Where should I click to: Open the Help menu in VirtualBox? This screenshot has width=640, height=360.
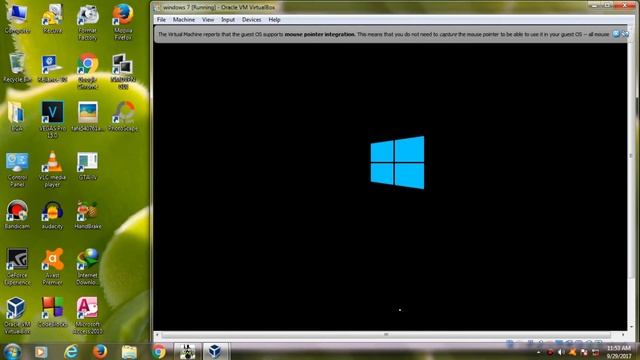pos(274,20)
